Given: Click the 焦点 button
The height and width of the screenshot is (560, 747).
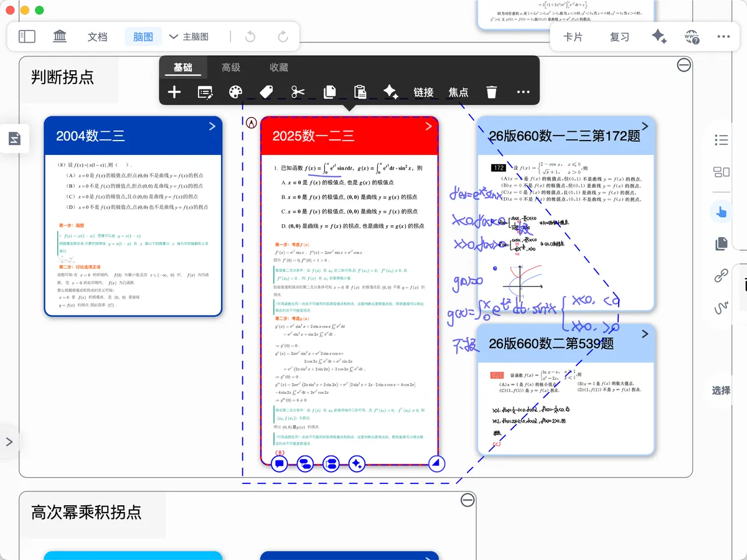Looking at the screenshot, I should coord(458,92).
